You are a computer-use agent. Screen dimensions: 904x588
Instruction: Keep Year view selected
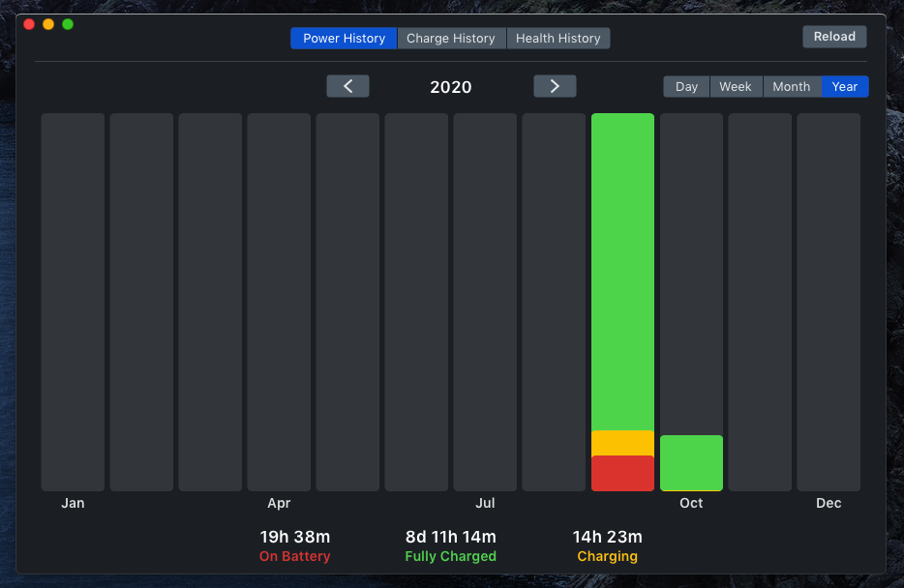[844, 86]
